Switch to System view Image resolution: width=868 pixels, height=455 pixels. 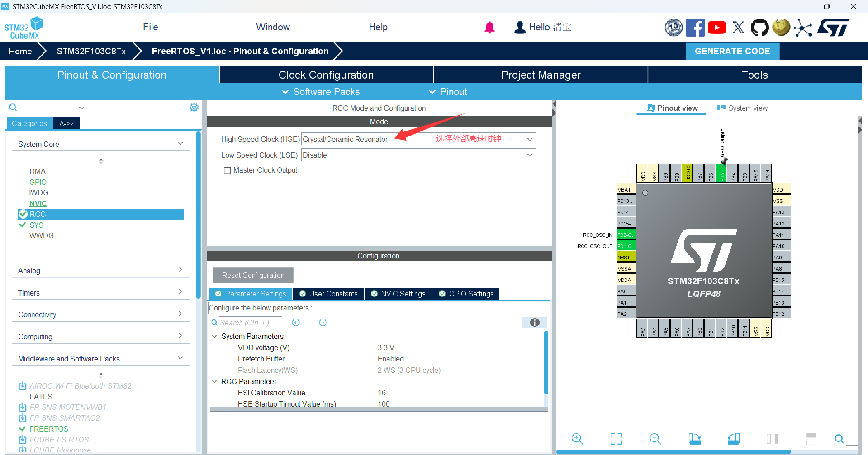[x=742, y=108]
